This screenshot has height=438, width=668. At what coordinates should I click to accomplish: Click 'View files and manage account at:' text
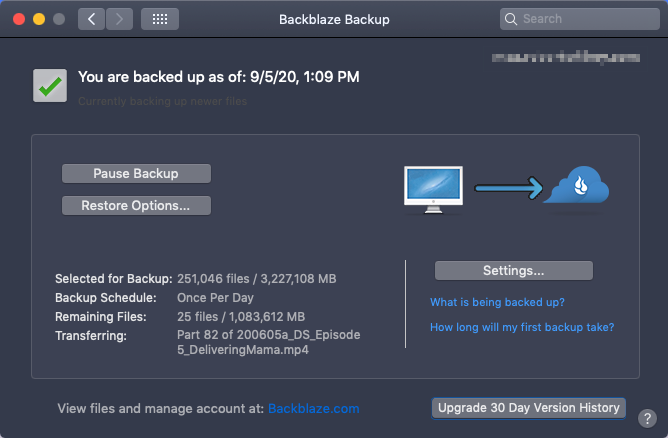tap(161, 409)
